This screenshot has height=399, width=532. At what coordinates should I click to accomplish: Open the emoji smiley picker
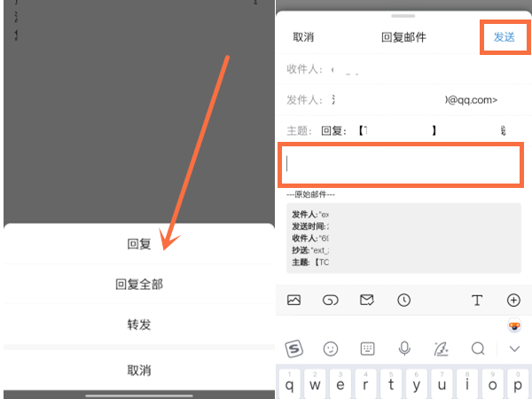(331, 348)
